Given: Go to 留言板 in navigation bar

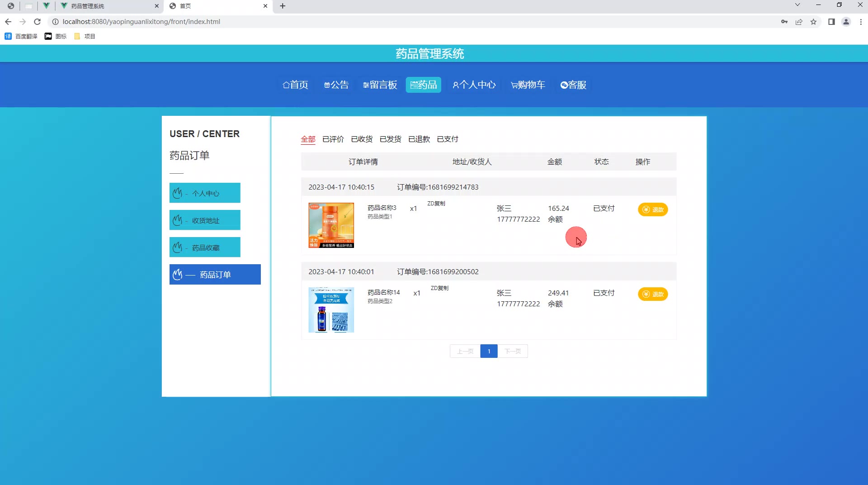Looking at the screenshot, I should 380,85.
